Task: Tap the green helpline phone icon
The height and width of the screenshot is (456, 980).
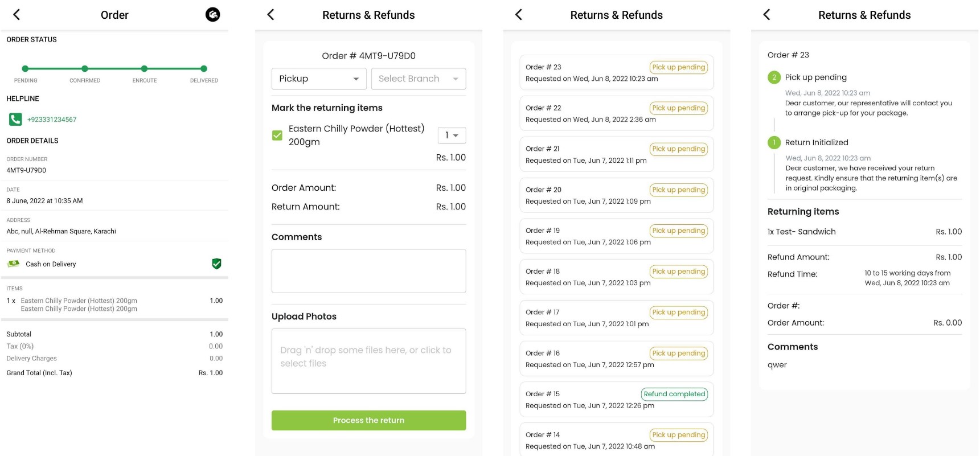Action: click(x=15, y=120)
